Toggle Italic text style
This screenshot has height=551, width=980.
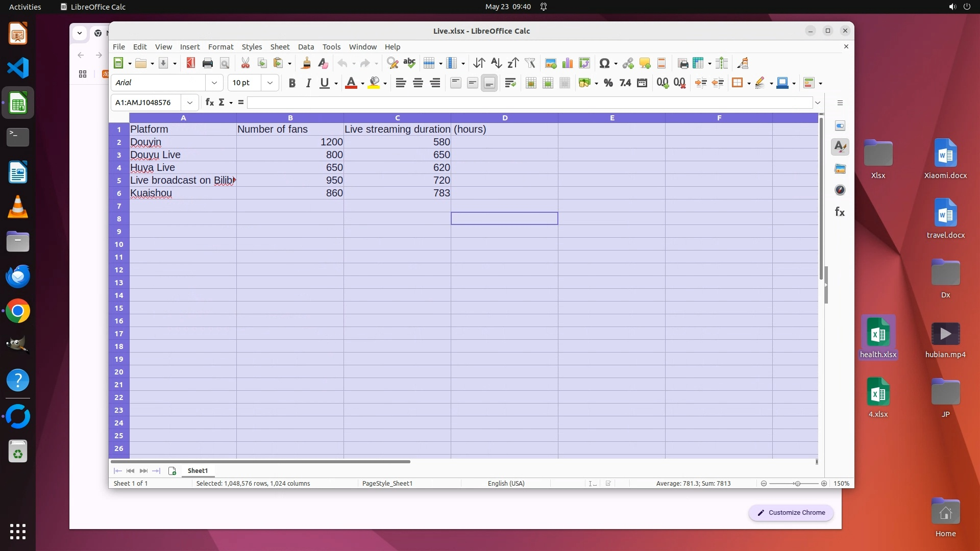(x=308, y=83)
